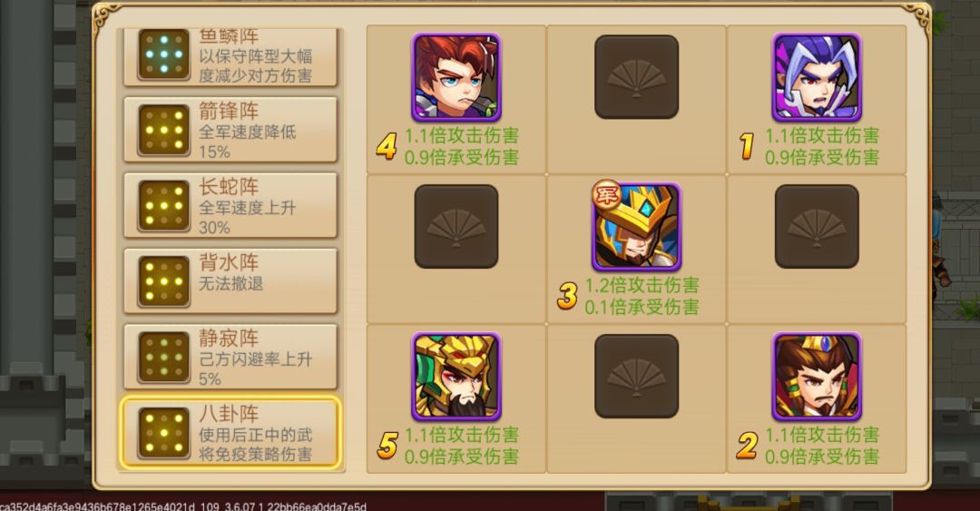The image size is (980, 511).
Task: Choose the 鱼鳞阵 formation
Action: click(230, 57)
